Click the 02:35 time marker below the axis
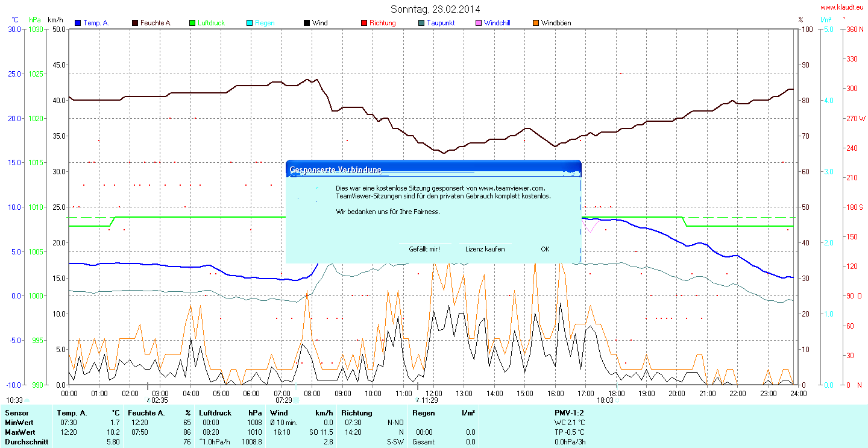The width and height of the screenshot is (868, 448). pyautogui.click(x=159, y=400)
